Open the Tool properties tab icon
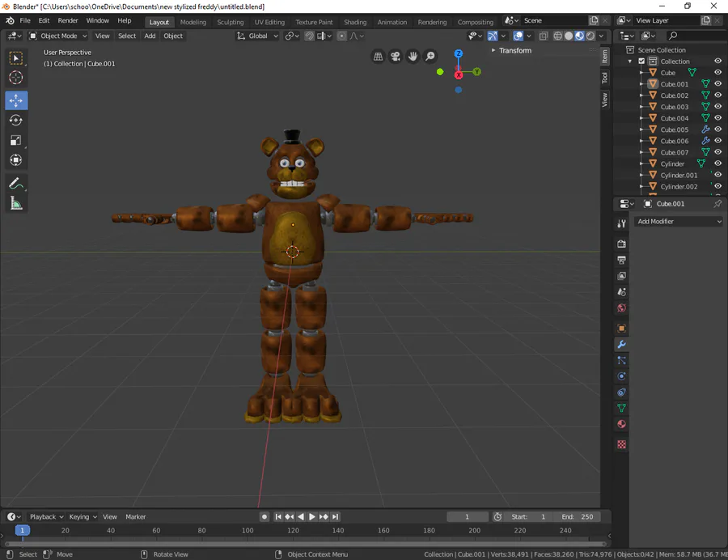Screen dimensions: 728x560 click(x=622, y=224)
